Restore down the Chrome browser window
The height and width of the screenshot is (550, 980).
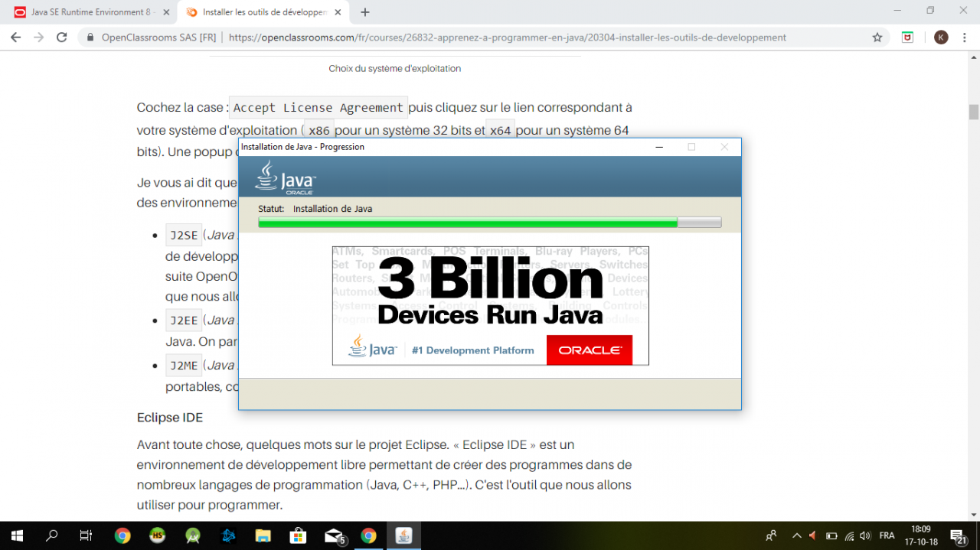point(931,11)
